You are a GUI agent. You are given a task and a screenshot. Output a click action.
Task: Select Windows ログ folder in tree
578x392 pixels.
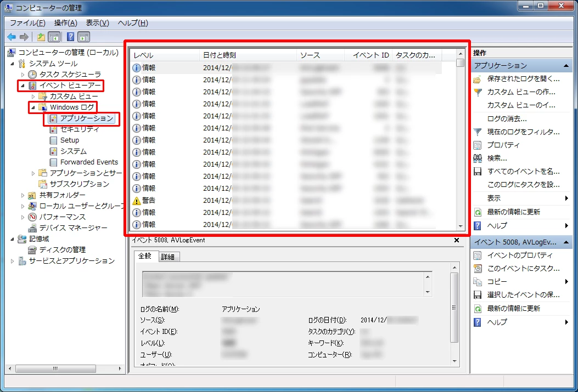coord(72,107)
